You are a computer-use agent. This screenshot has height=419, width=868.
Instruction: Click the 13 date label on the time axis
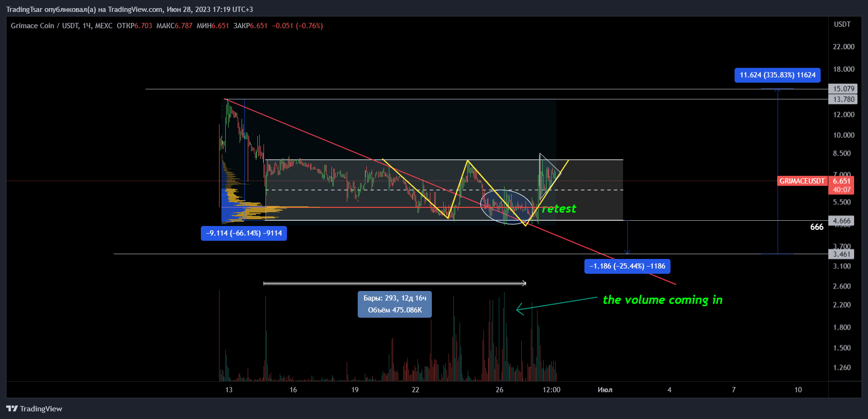point(229,390)
